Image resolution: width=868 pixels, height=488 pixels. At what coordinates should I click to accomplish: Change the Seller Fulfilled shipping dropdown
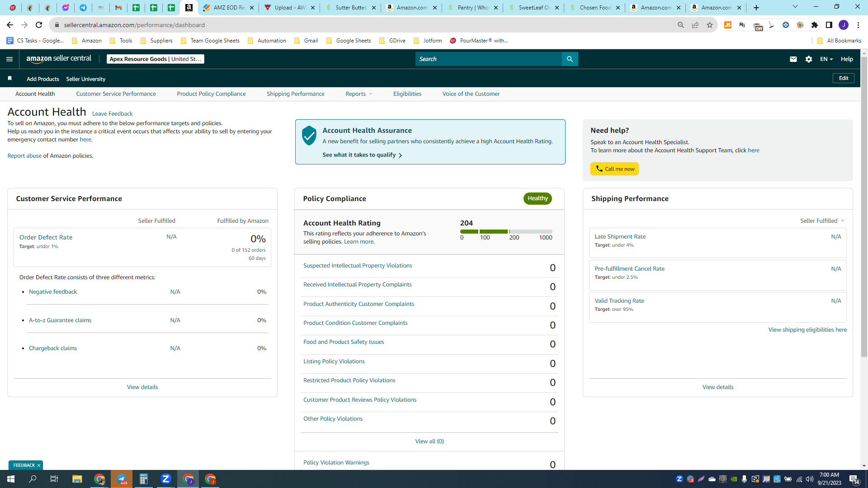coord(822,221)
